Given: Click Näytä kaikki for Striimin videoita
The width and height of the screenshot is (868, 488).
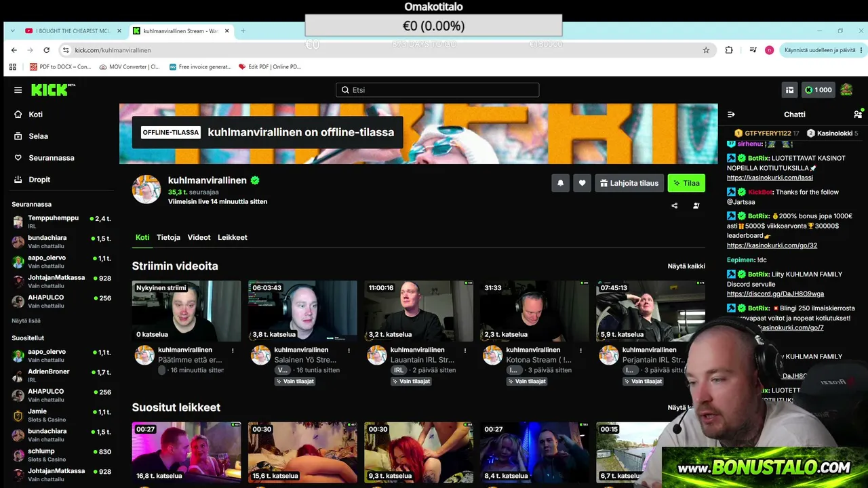Looking at the screenshot, I should 686,266.
